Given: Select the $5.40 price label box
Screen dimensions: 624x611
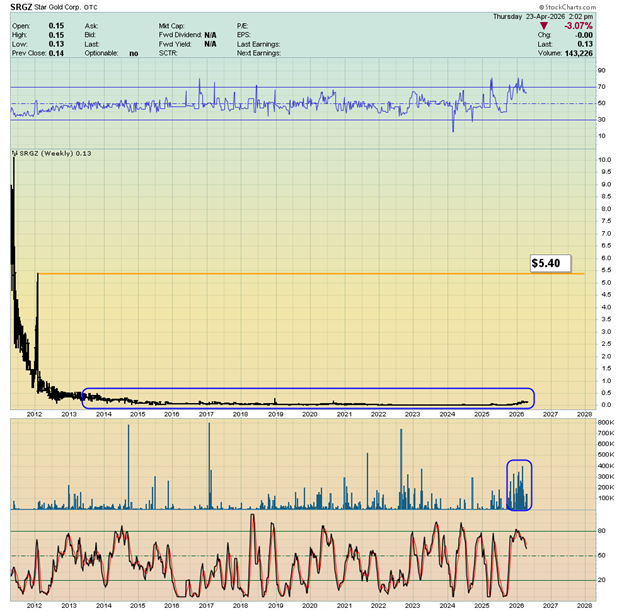Looking at the screenshot, I should click(x=549, y=263).
